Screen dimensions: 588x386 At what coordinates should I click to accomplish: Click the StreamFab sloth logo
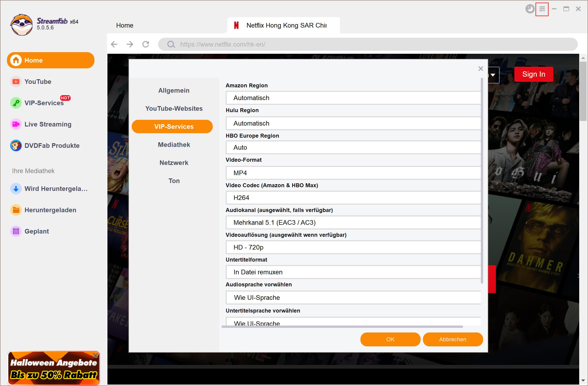click(21, 25)
